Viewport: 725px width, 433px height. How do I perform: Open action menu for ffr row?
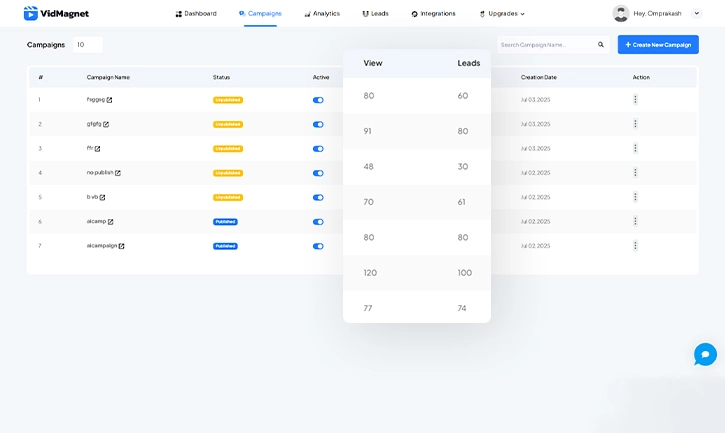point(635,148)
